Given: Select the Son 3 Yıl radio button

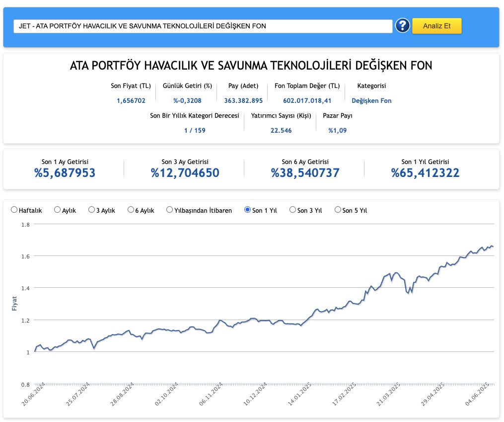Looking at the screenshot, I should pyautogui.click(x=292, y=210).
